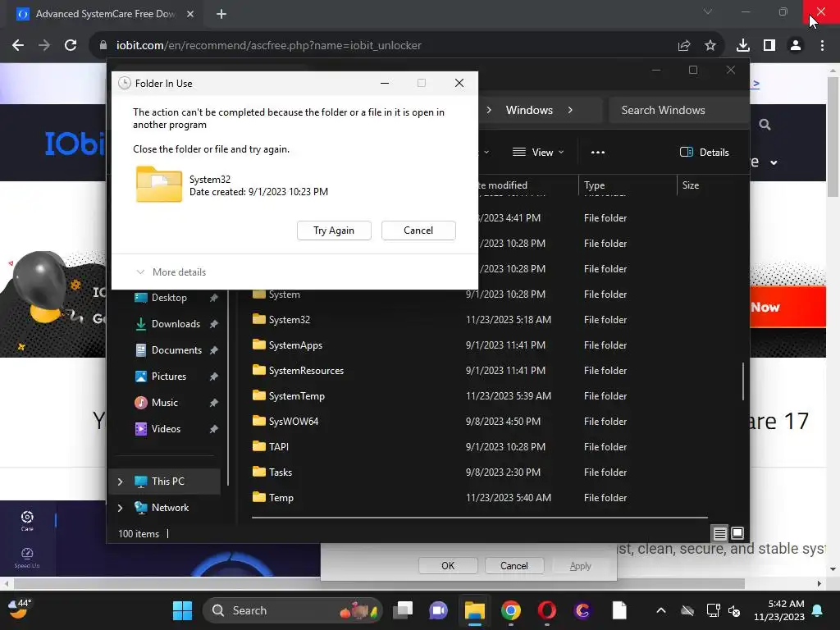Select the Advanced SystemCare browser tab
The height and width of the screenshot is (630, 840).
pyautogui.click(x=106, y=14)
